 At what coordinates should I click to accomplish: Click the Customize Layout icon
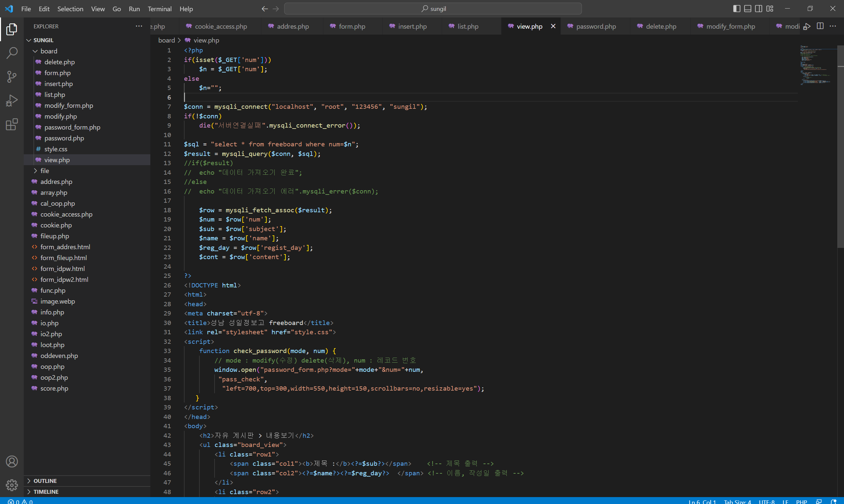(769, 9)
